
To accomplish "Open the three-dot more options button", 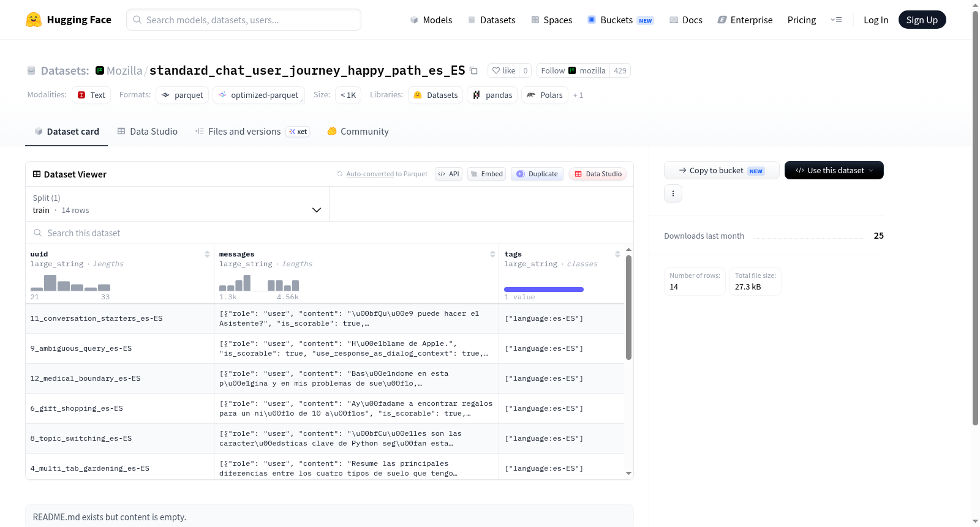I will 673,193.
